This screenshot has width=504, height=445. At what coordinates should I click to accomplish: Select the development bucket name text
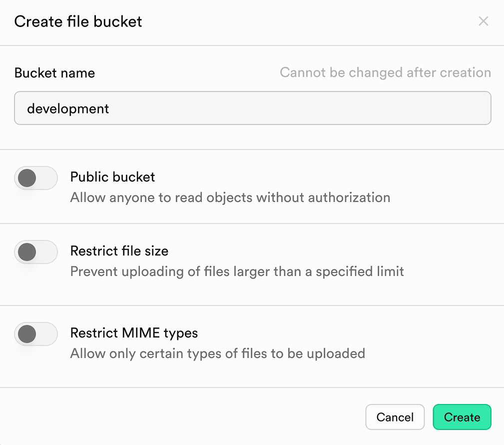click(69, 108)
